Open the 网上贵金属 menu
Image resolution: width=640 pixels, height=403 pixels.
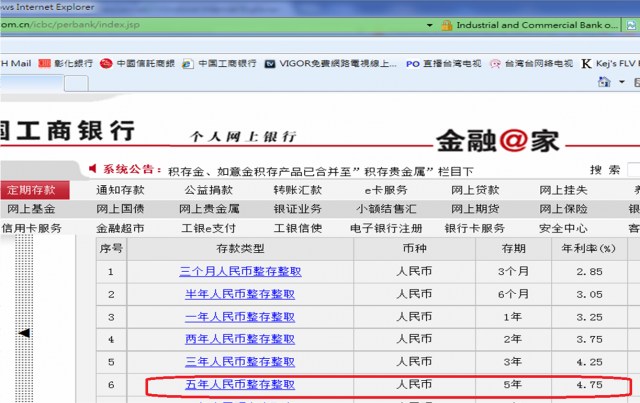tap(209, 209)
